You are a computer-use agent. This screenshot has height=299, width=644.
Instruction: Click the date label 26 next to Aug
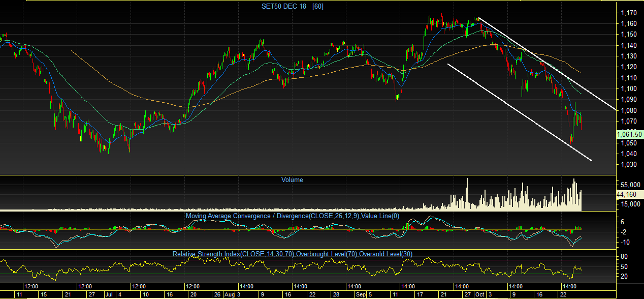coord(217,294)
